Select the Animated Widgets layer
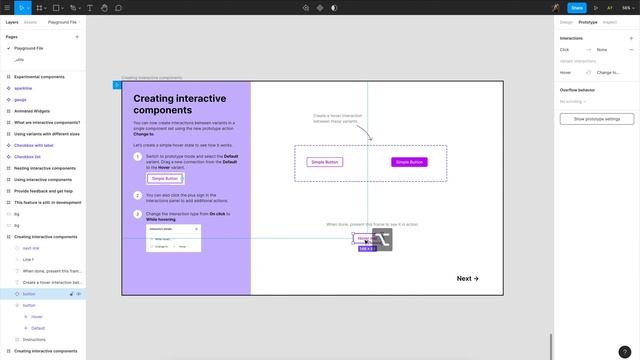Screen dimensions: 640x360 32,111
